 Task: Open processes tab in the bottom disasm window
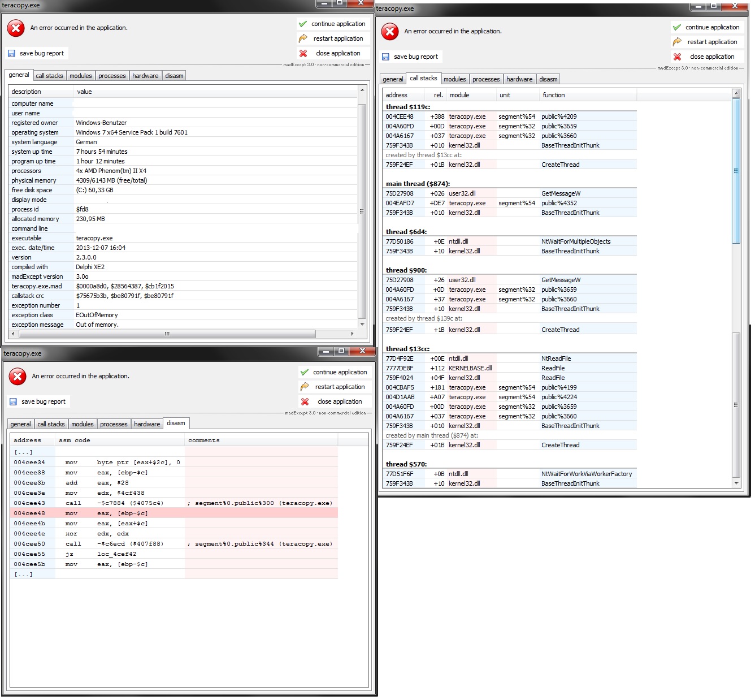[114, 424]
